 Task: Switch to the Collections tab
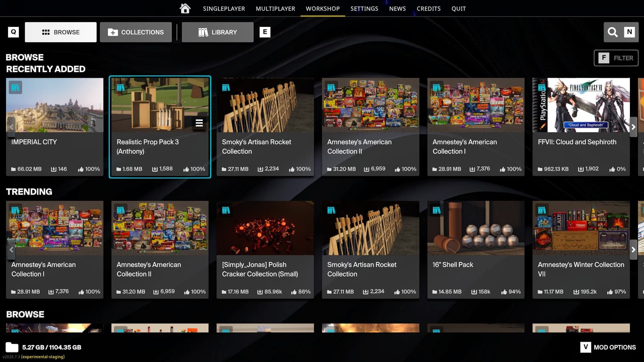click(136, 32)
